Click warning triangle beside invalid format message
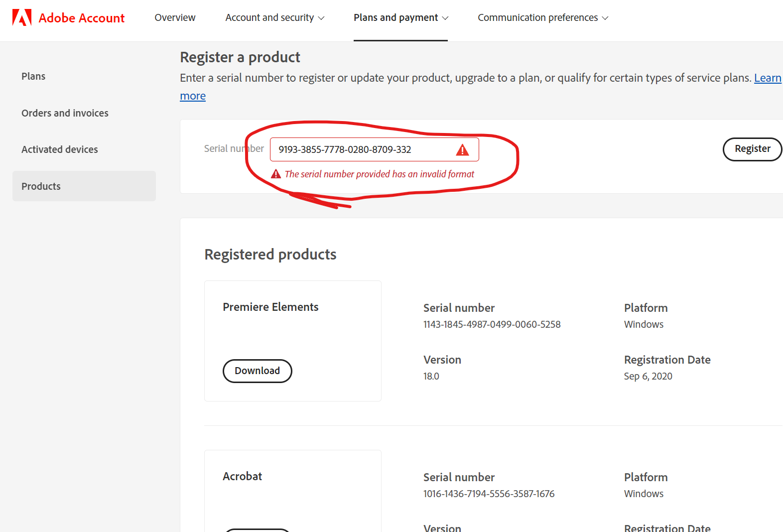The image size is (783, 532). pyautogui.click(x=276, y=174)
